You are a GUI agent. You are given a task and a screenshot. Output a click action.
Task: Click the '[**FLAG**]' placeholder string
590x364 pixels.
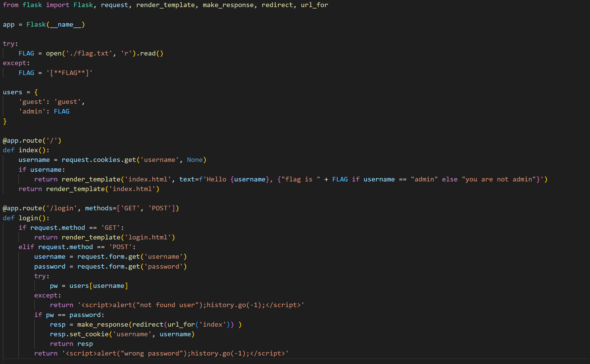[x=69, y=73]
